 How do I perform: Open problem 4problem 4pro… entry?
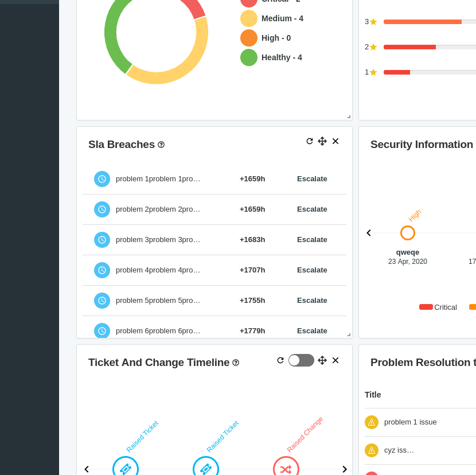coord(158,270)
